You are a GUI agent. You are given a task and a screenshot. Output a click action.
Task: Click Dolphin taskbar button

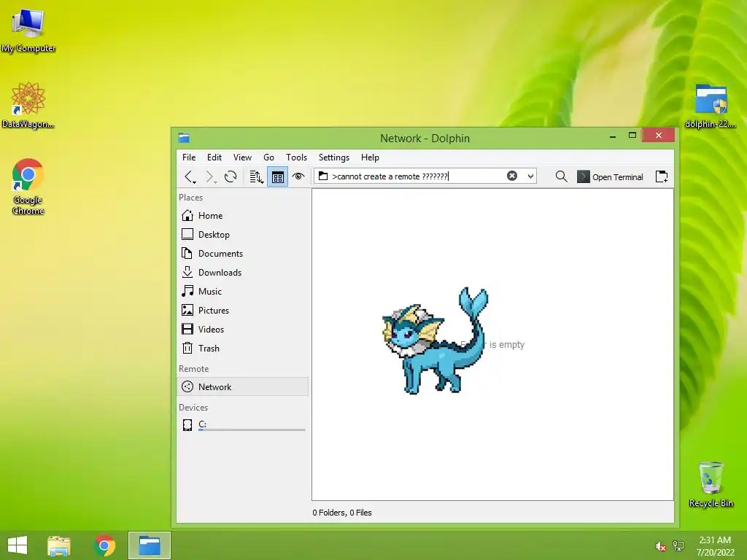pyautogui.click(x=149, y=545)
